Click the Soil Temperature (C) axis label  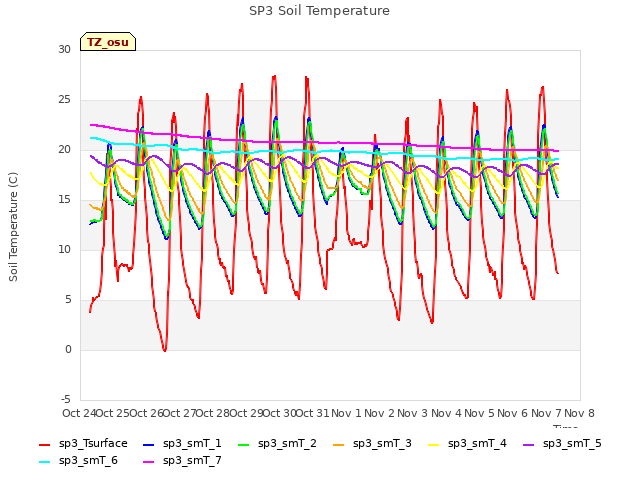(x=13, y=227)
